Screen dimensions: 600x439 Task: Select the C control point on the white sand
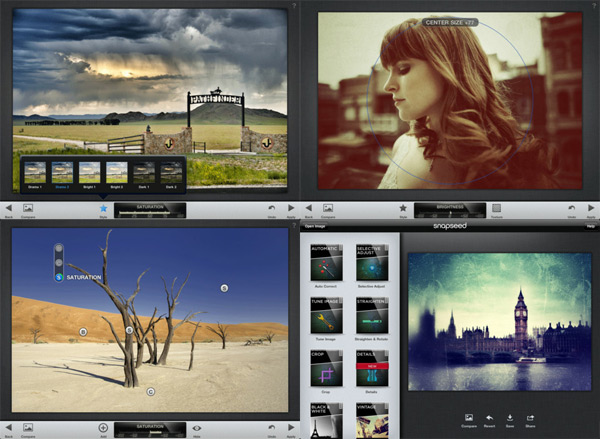pyautogui.click(x=151, y=392)
